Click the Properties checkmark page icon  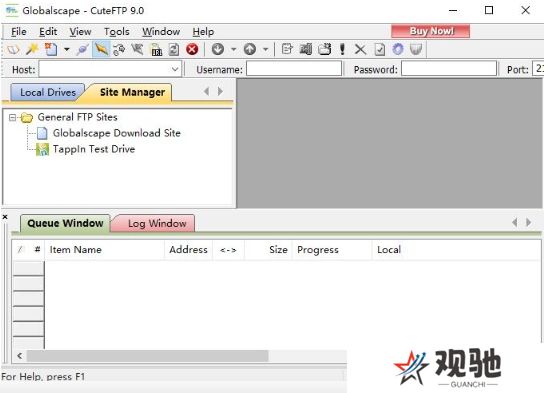(380, 49)
